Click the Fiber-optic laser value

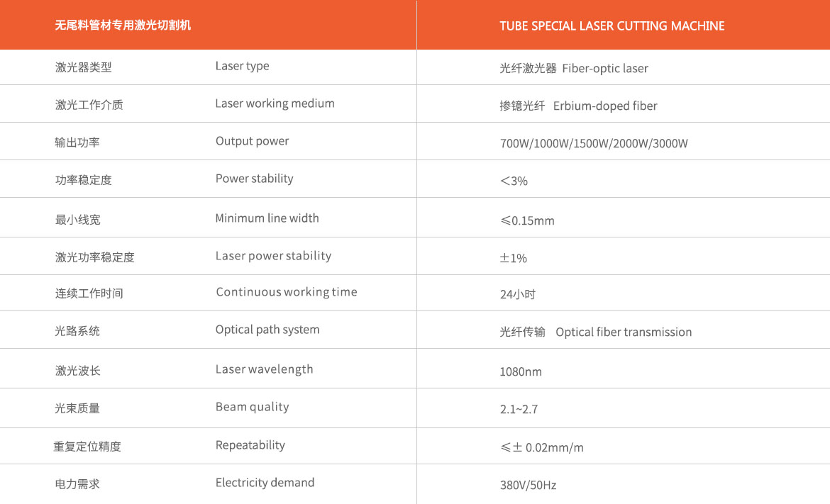coord(605,69)
